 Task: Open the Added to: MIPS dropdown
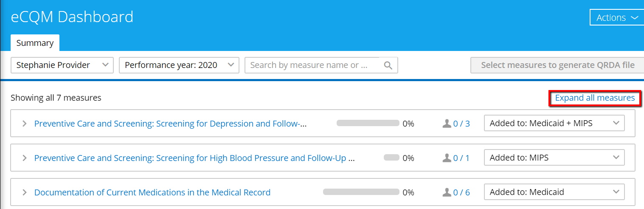tap(554, 158)
